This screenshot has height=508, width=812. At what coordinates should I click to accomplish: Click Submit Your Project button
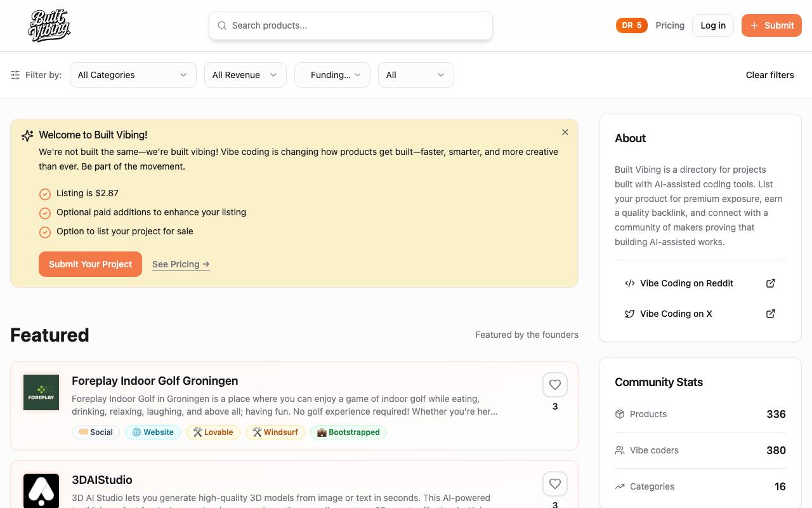[90, 264]
